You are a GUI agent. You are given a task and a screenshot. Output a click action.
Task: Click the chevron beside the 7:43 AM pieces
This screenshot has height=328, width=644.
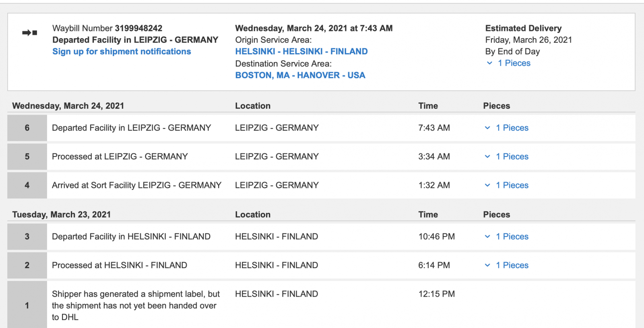click(x=487, y=128)
